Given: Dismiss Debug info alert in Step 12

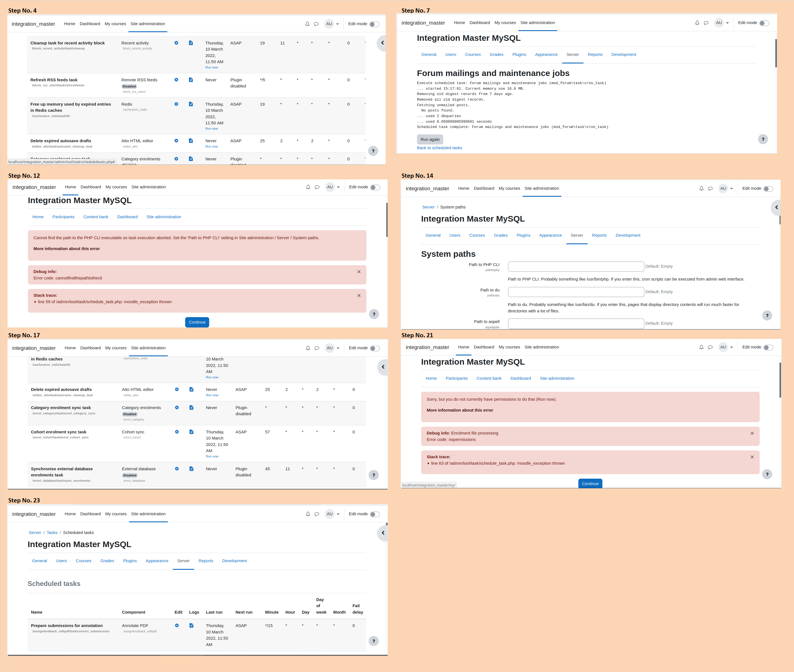Looking at the screenshot, I should 359,272.
